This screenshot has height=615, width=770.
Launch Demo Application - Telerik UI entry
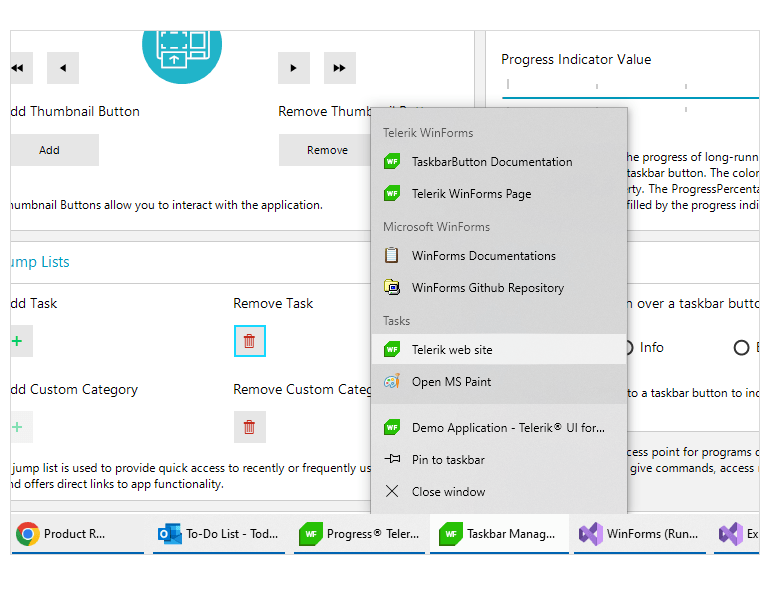(x=499, y=427)
